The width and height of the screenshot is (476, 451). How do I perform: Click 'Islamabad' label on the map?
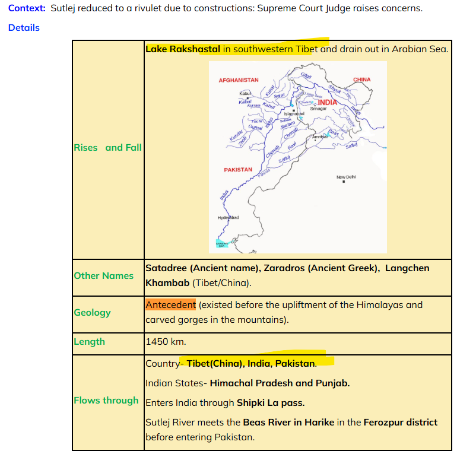pos(294,114)
